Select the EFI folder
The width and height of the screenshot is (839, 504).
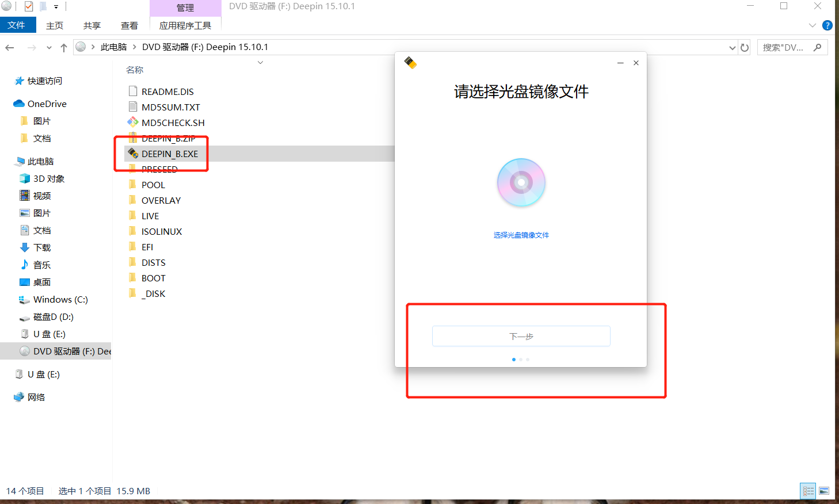(x=147, y=247)
